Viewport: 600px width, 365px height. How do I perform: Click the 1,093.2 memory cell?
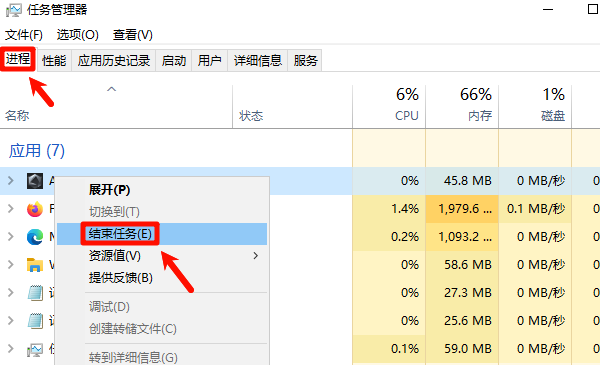(462, 237)
